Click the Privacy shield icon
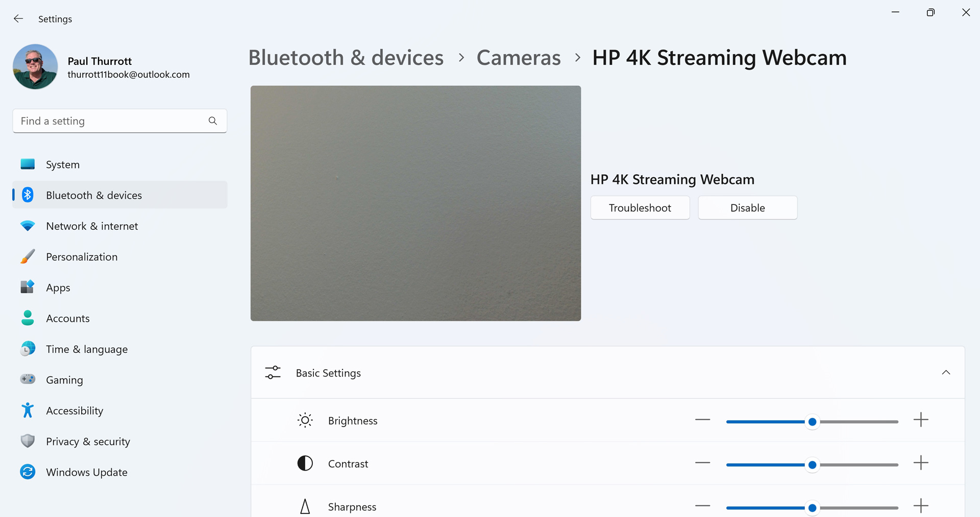This screenshot has width=980, height=517. pyautogui.click(x=28, y=441)
